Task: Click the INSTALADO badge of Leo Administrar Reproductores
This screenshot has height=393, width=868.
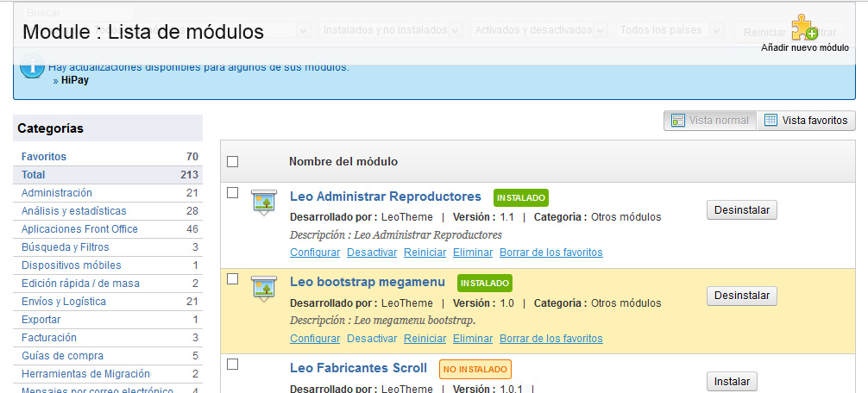Action: 521,197
